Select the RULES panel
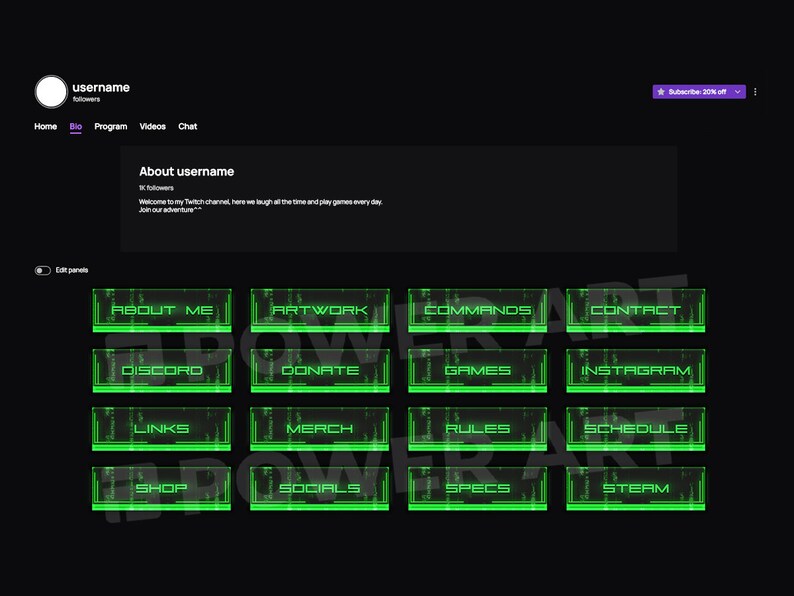794x596 pixels. click(x=478, y=429)
